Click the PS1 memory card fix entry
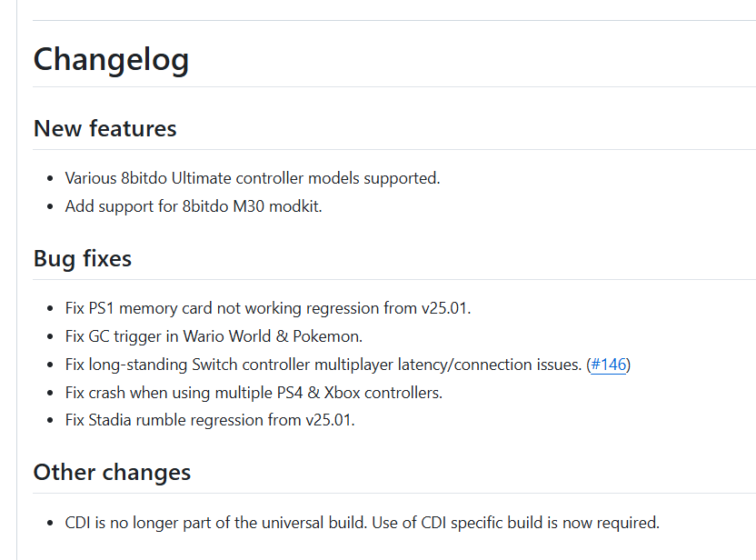 (x=267, y=308)
